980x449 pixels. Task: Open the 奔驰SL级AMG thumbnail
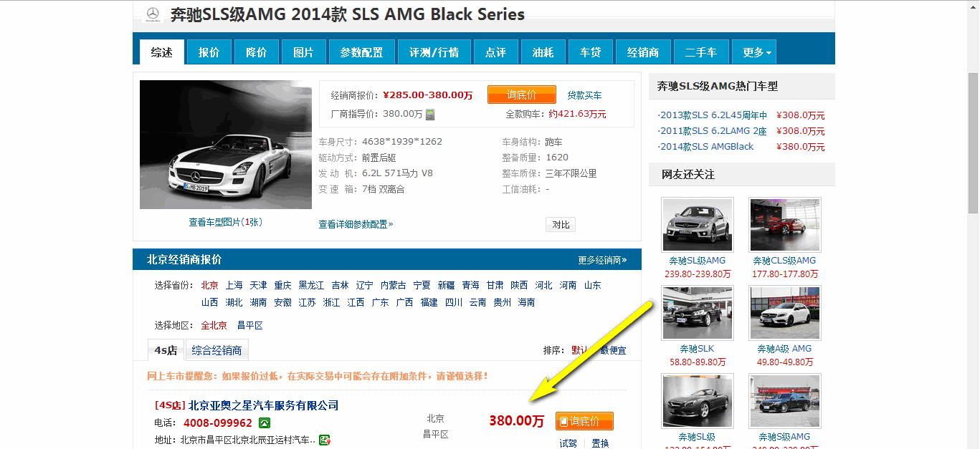coord(698,224)
